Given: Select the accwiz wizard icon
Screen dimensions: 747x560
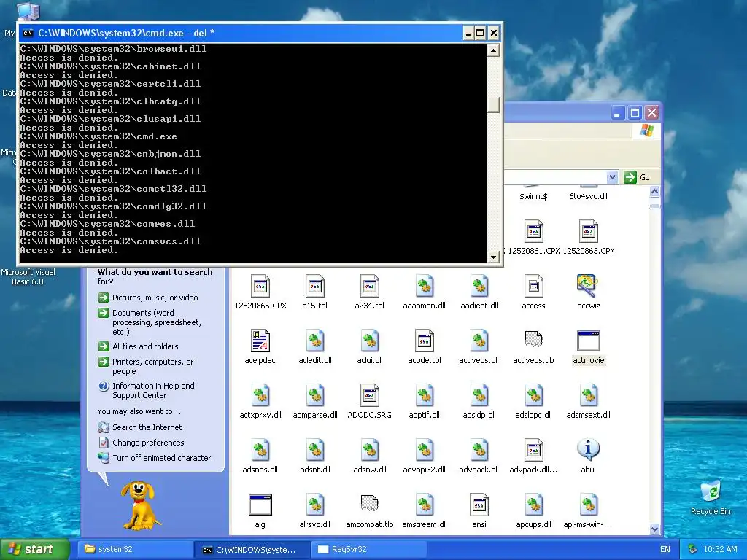Looking at the screenshot, I should (589, 286).
